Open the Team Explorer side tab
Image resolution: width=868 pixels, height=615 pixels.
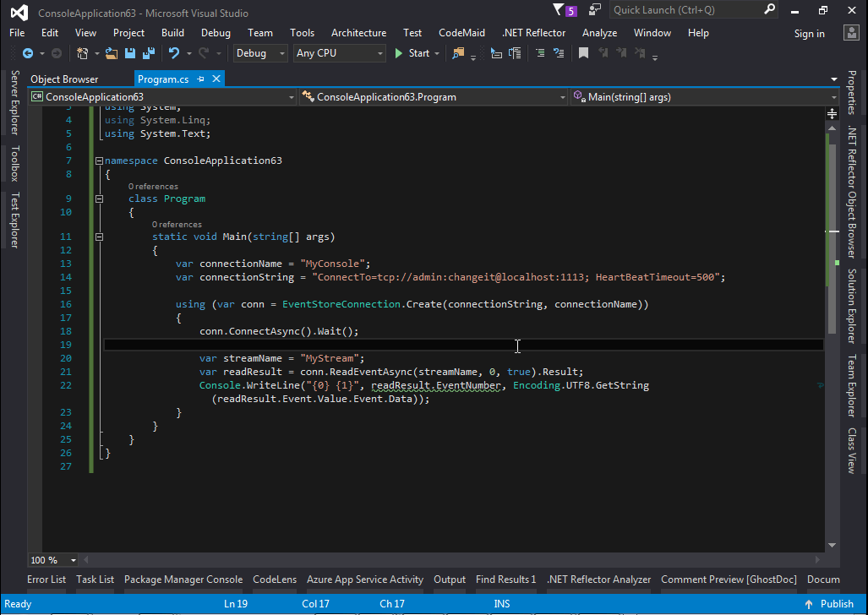[851, 385]
